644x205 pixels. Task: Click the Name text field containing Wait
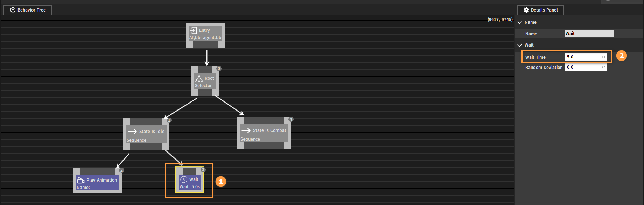(x=589, y=34)
